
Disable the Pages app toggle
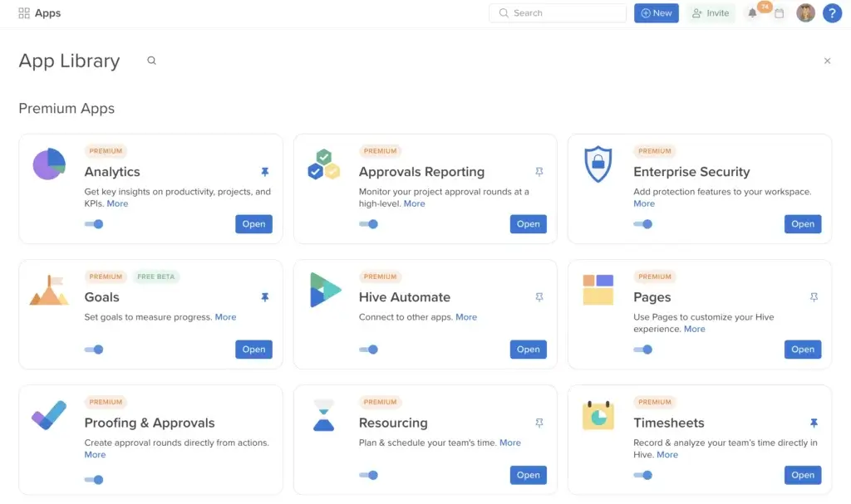tap(643, 350)
